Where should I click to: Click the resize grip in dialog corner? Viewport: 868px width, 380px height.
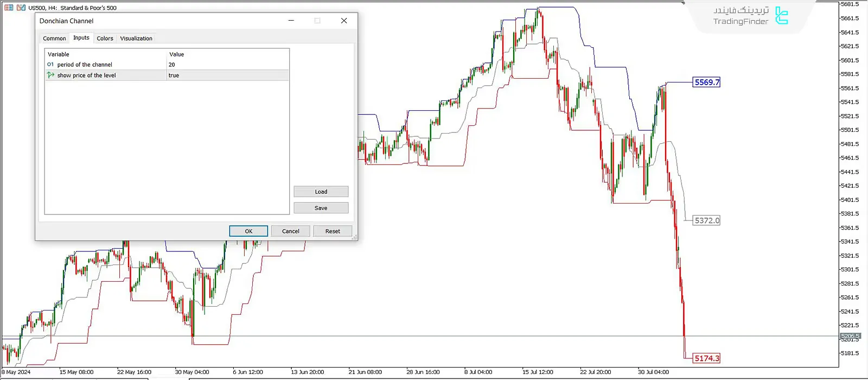point(354,237)
